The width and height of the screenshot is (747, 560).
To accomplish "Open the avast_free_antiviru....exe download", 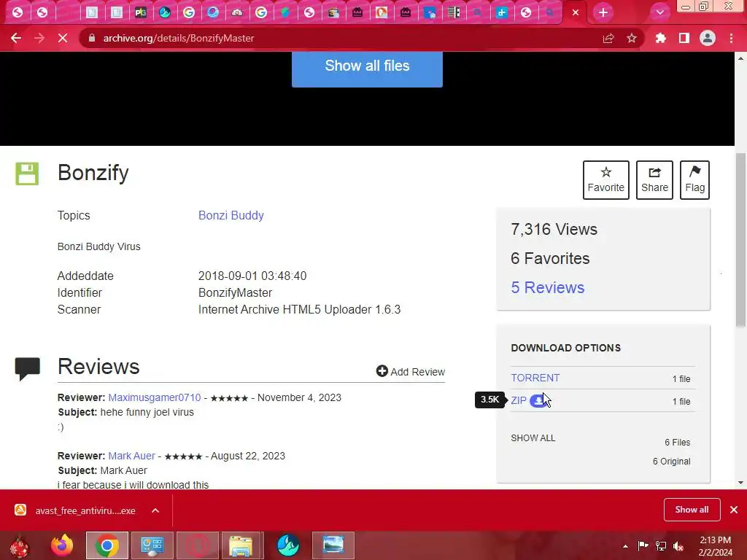I will [76, 510].
